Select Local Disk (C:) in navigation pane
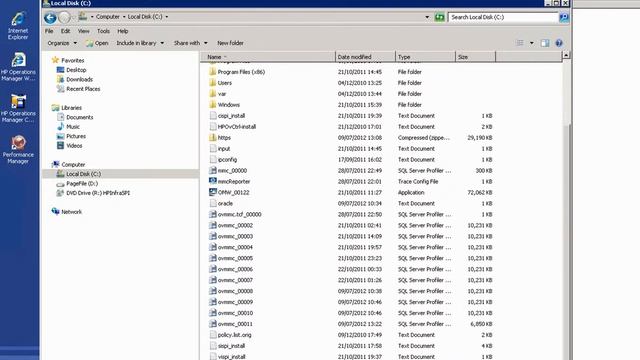 [x=83, y=174]
